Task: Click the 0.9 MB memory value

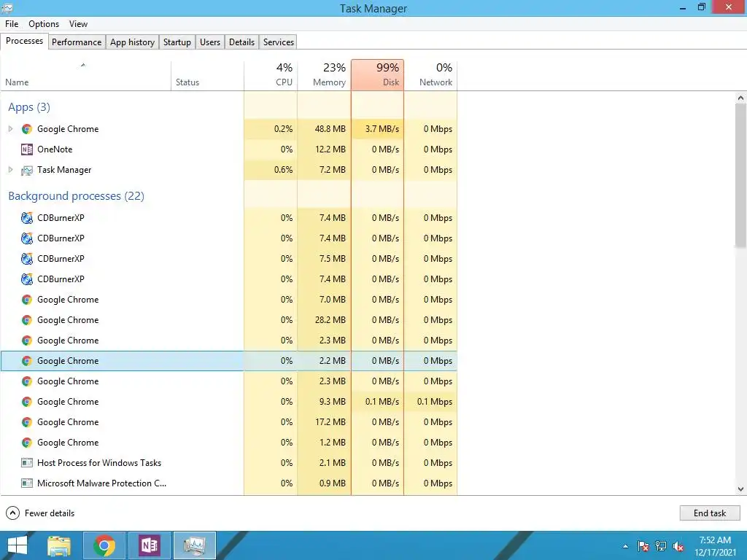Action: click(x=332, y=483)
